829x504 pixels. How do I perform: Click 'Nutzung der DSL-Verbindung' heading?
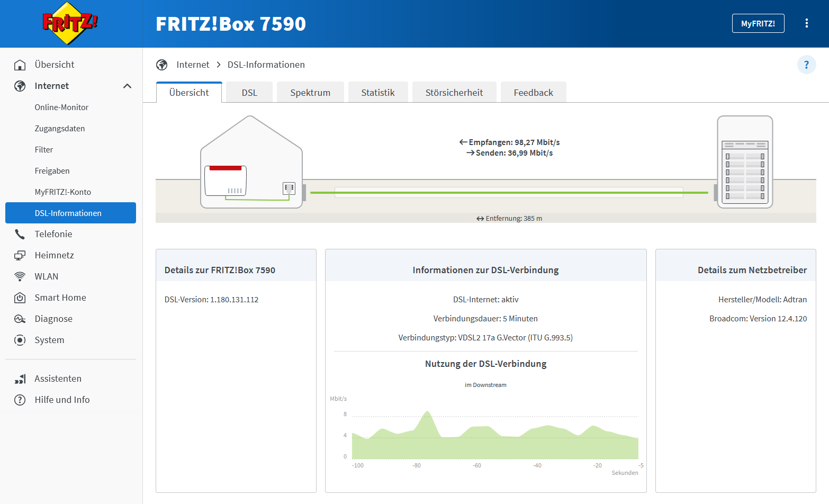[485, 364]
